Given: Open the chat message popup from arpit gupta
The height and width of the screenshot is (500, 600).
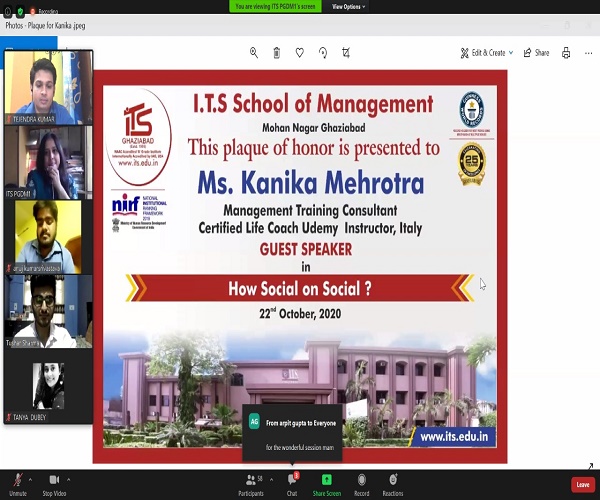Looking at the screenshot, I should click(292, 433).
